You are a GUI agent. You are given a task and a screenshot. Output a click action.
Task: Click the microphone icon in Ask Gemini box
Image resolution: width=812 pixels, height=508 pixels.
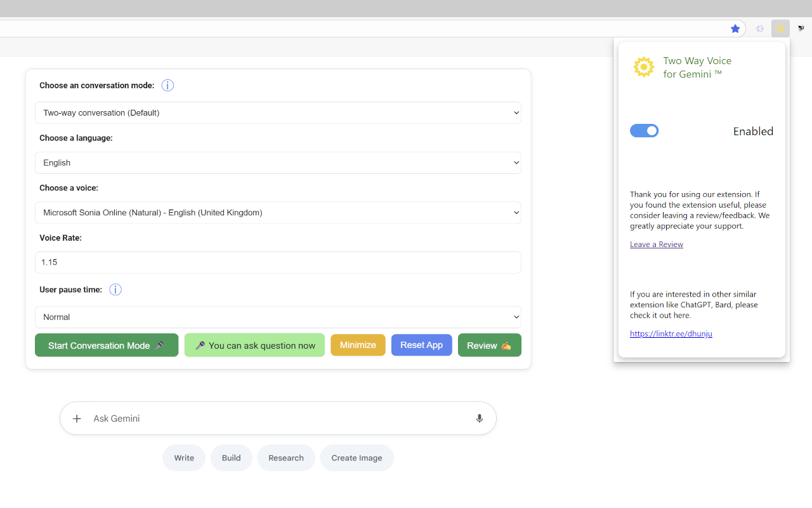point(479,418)
